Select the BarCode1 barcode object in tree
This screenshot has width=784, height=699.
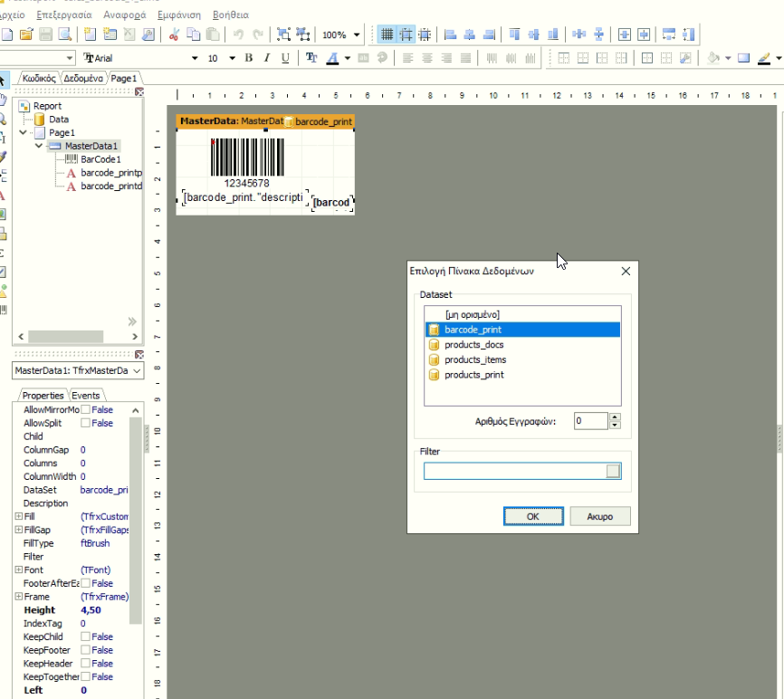[x=100, y=159]
